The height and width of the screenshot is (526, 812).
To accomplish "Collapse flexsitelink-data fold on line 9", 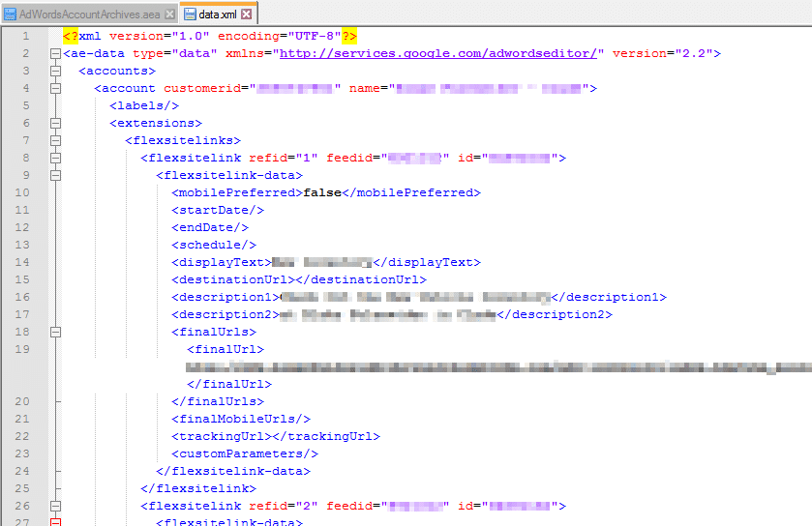I will [55, 175].
